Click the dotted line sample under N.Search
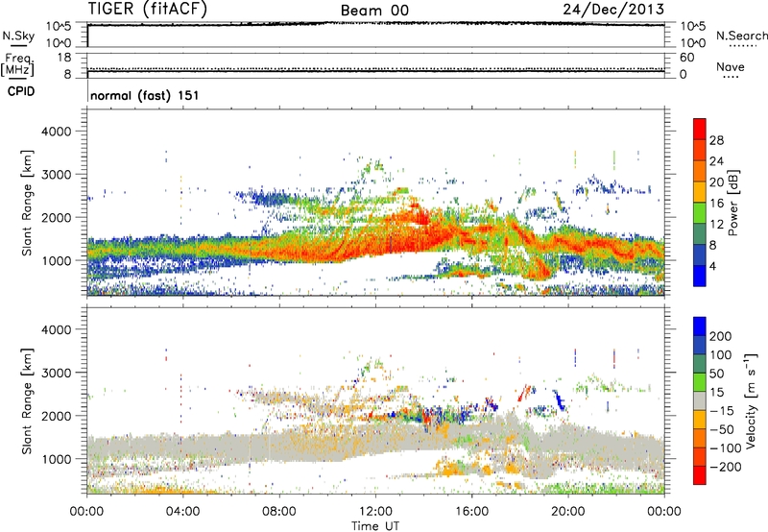 pos(742,46)
